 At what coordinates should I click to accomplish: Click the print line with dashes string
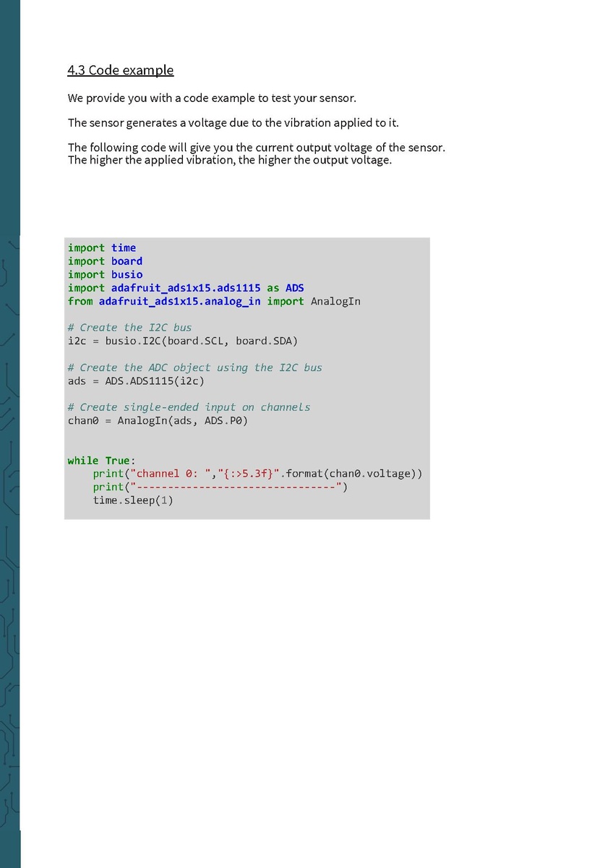[220, 487]
